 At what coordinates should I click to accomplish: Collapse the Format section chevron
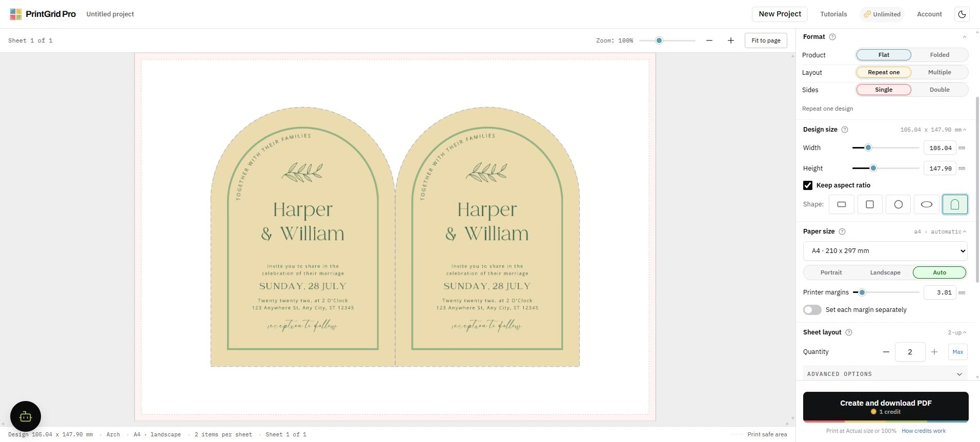click(964, 37)
